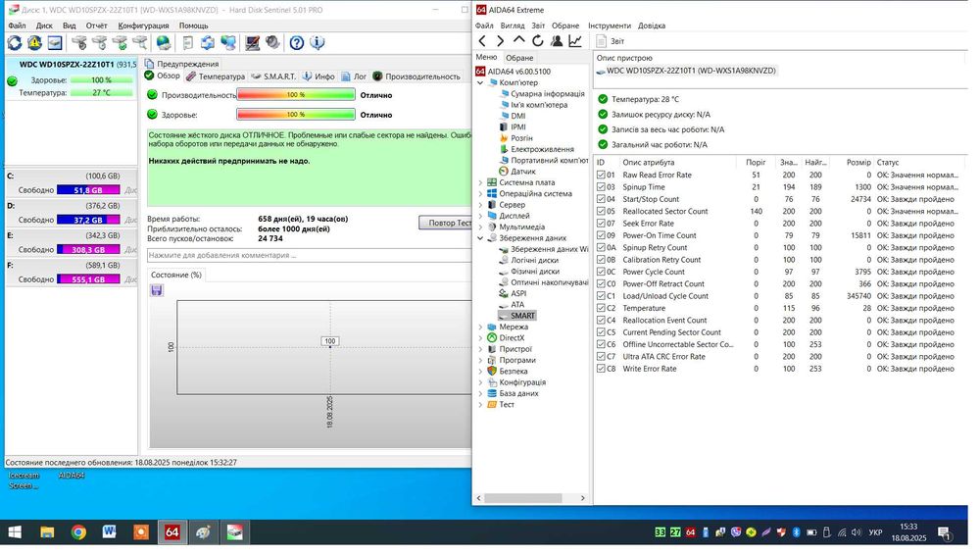Screen dimensions: 980x555
Task: Click the Звіт report icon in AIDA64 toolbar
Action: [x=602, y=41]
